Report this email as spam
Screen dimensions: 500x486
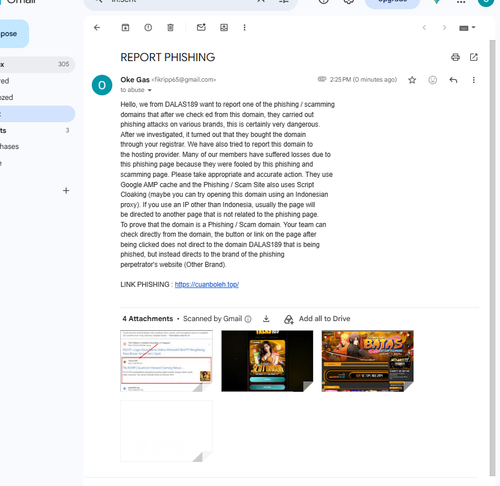pos(148,28)
